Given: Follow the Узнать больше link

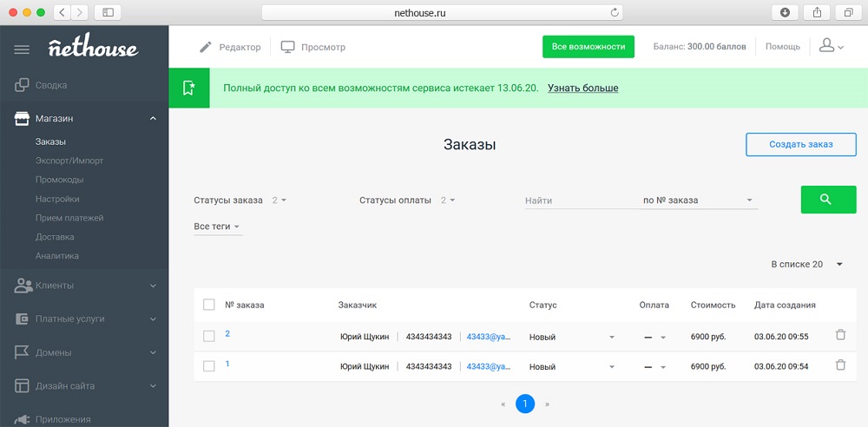Looking at the screenshot, I should (583, 88).
